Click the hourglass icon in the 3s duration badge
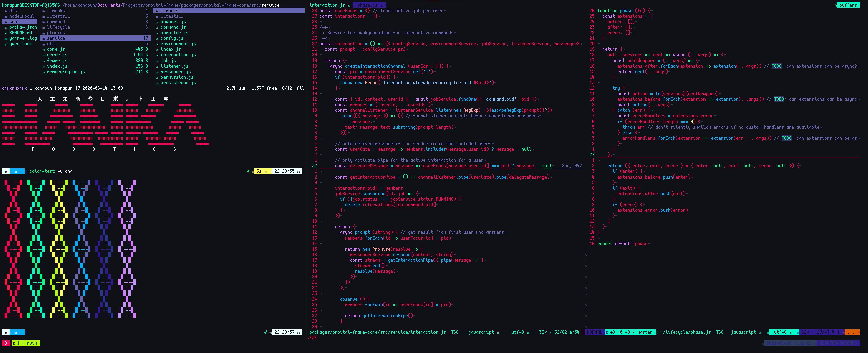Viewport: 868px width, 353px height. [x=265, y=172]
